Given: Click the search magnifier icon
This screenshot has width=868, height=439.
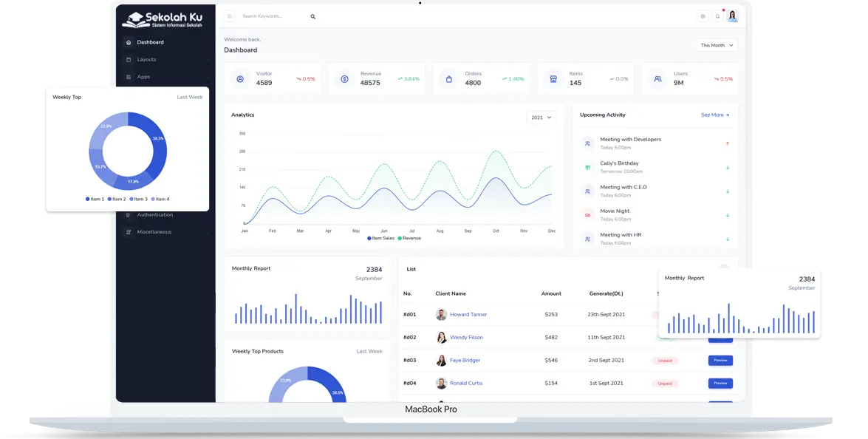Looking at the screenshot, I should [x=312, y=16].
